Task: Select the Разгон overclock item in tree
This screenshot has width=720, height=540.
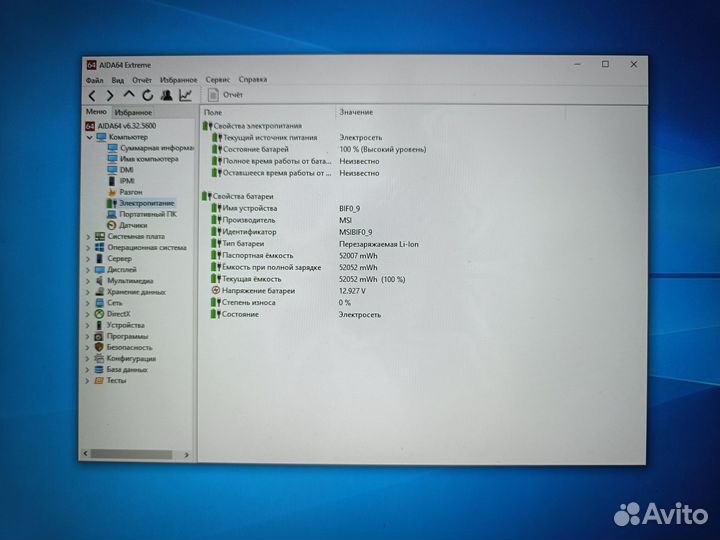Action: pyautogui.click(x=130, y=191)
